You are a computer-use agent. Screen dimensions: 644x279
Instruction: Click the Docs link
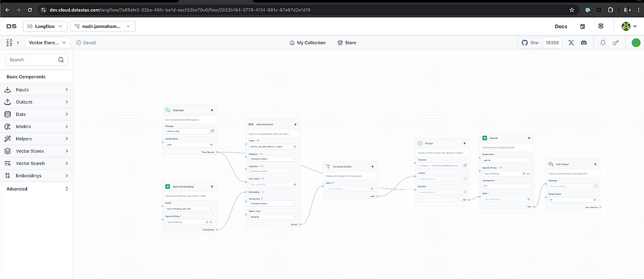(x=560, y=26)
